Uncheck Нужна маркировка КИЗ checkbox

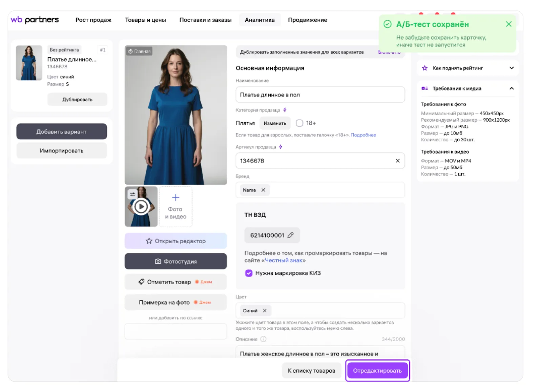point(249,273)
